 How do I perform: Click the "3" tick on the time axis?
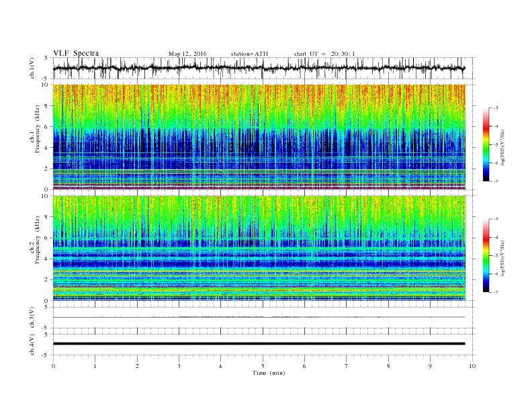click(x=179, y=366)
